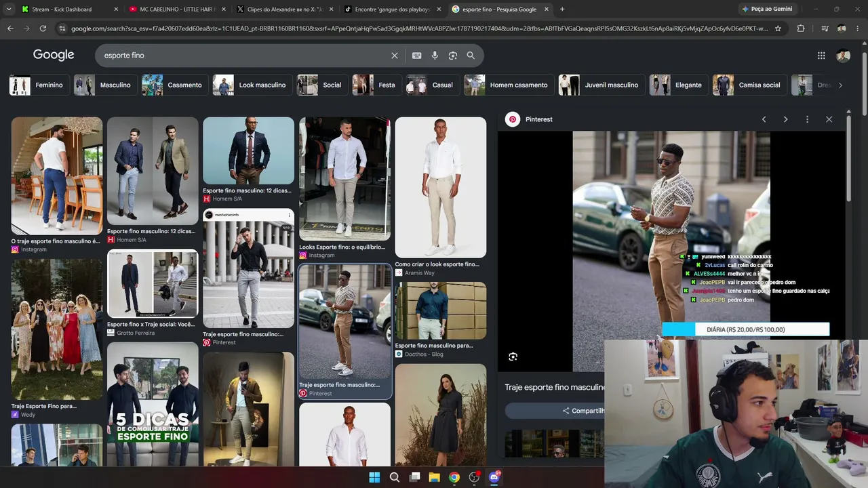This screenshot has width=868, height=488.
Task: Switch to the MC CABELINHO YouTube tab
Action: 178,9
